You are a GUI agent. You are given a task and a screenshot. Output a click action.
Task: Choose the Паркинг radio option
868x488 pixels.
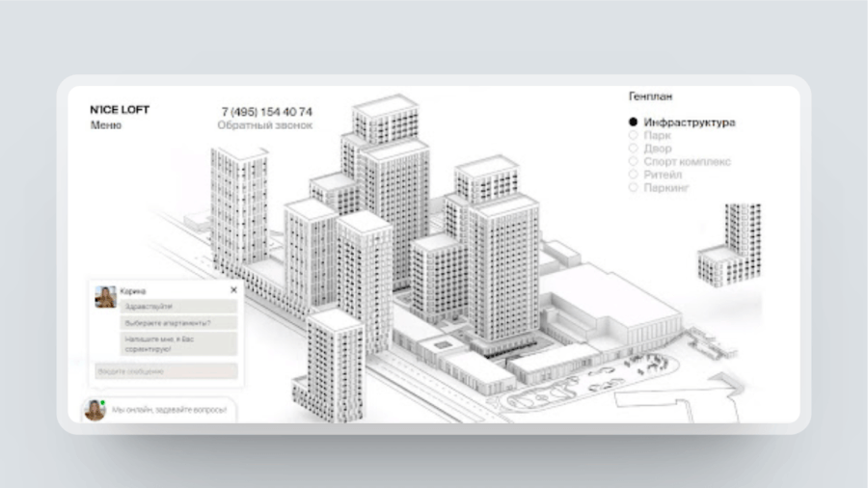pos(659,187)
